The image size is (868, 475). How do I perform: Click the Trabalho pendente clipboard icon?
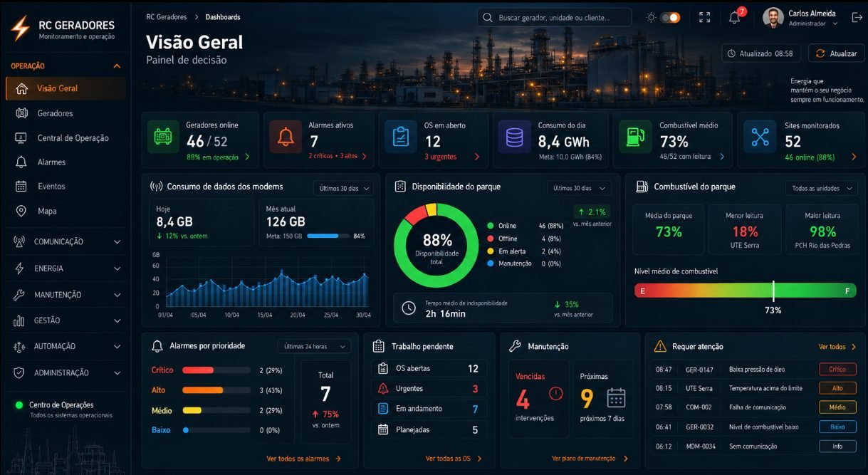pos(379,346)
